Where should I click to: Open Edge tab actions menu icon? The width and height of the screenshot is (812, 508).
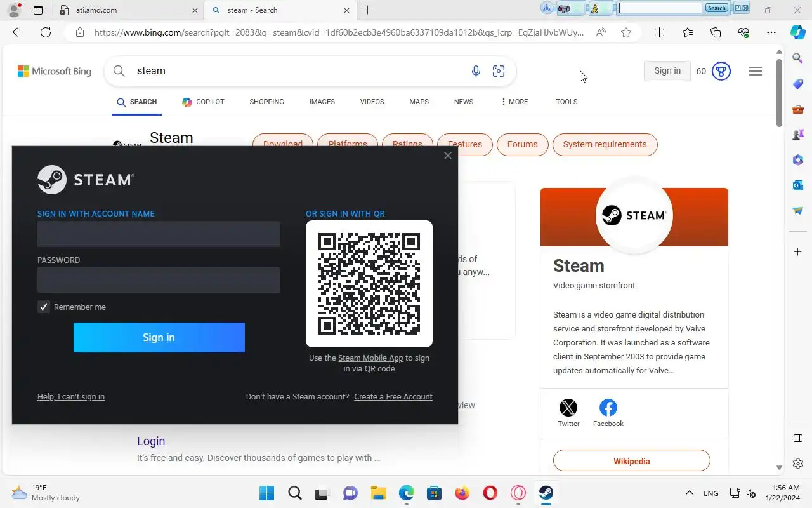coord(38,10)
